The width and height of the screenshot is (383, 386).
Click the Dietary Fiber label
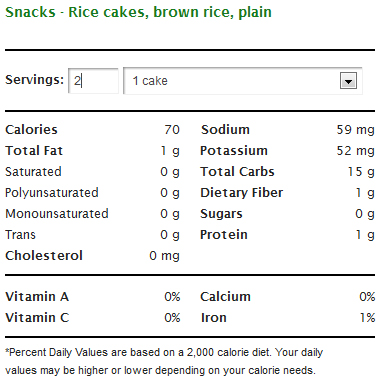click(241, 192)
